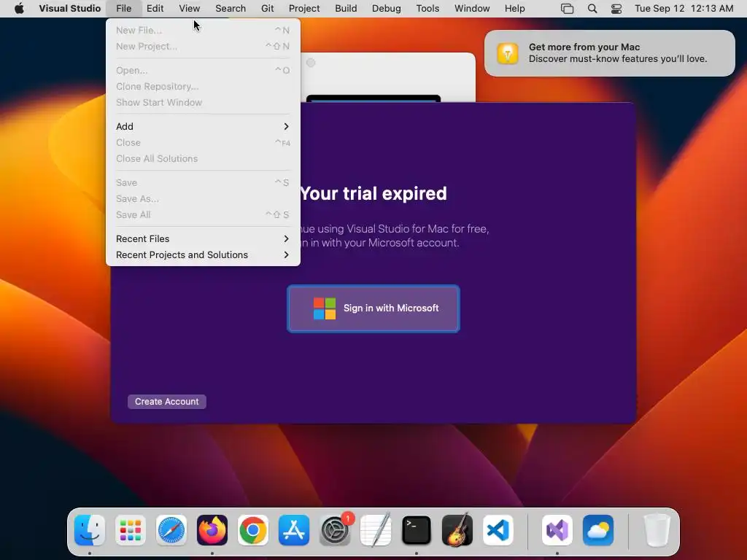747x560 pixels.
Task: Launch Visual Studio Code from the dock
Action: [x=498, y=530]
